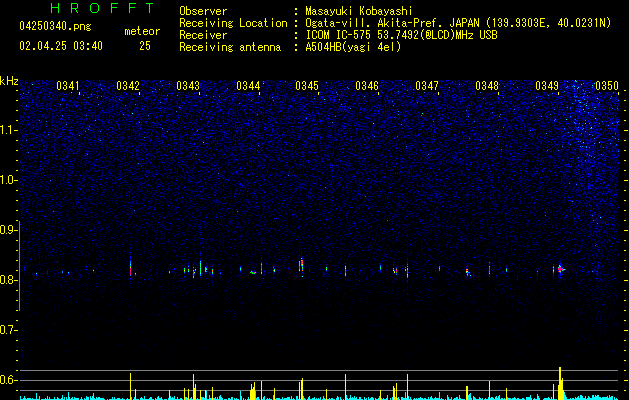
Task: Click the 1.0 frequency axis label
Action: [8, 180]
